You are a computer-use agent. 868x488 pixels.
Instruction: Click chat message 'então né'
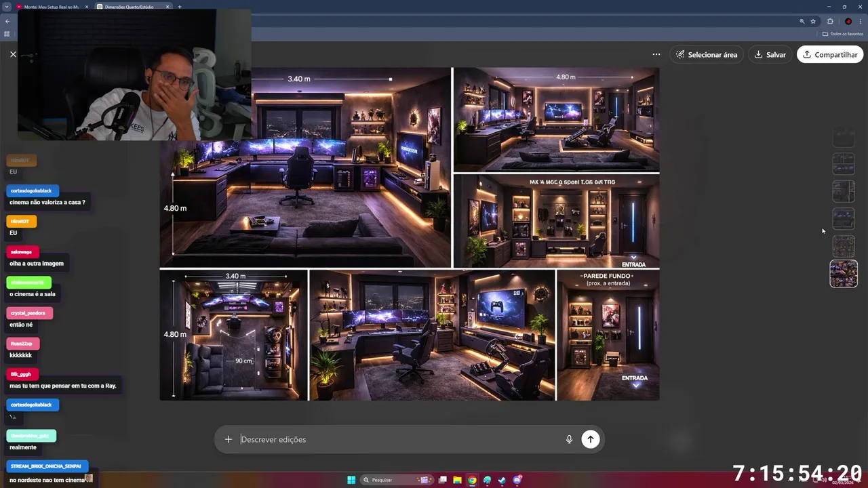pyautogui.click(x=21, y=325)
